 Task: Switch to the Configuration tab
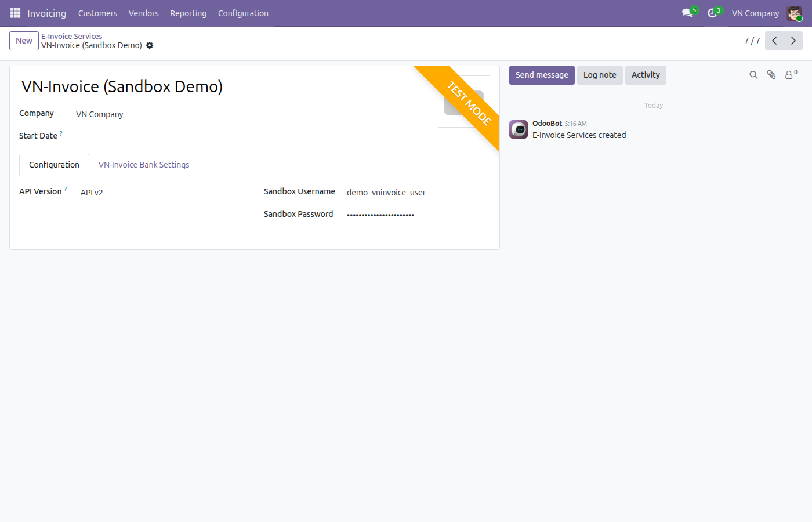pos(54,165)
